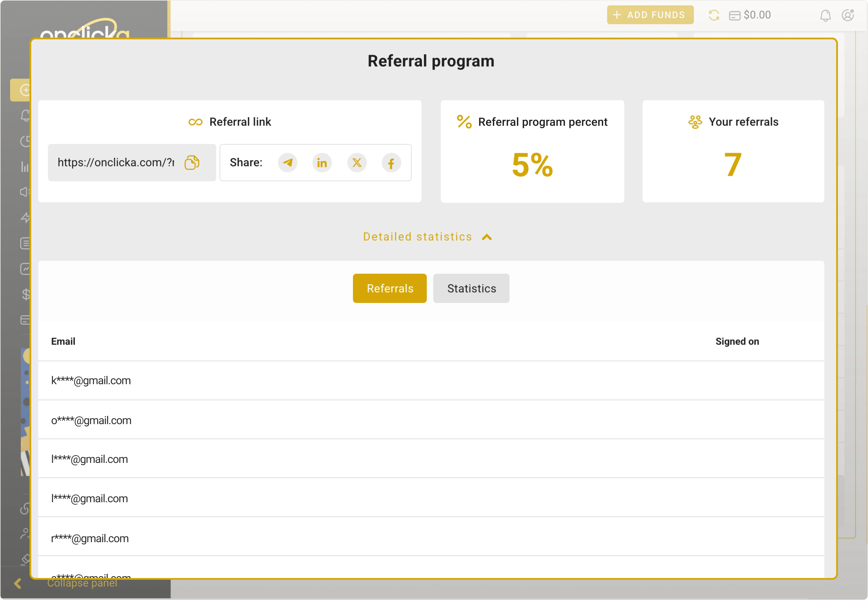Open notifications from the top bar bell

pyautogui.click(x=826, y=15)
